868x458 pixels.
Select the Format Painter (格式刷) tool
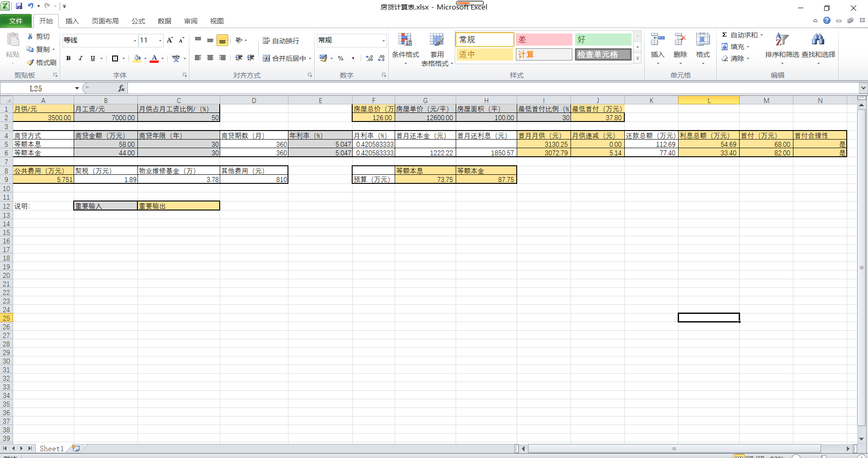coord(42,62)
